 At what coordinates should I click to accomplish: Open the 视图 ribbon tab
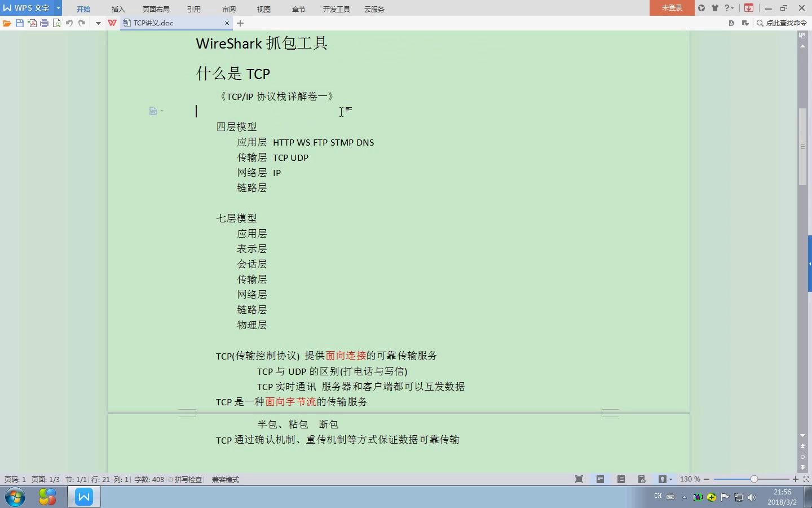[264, 9]
